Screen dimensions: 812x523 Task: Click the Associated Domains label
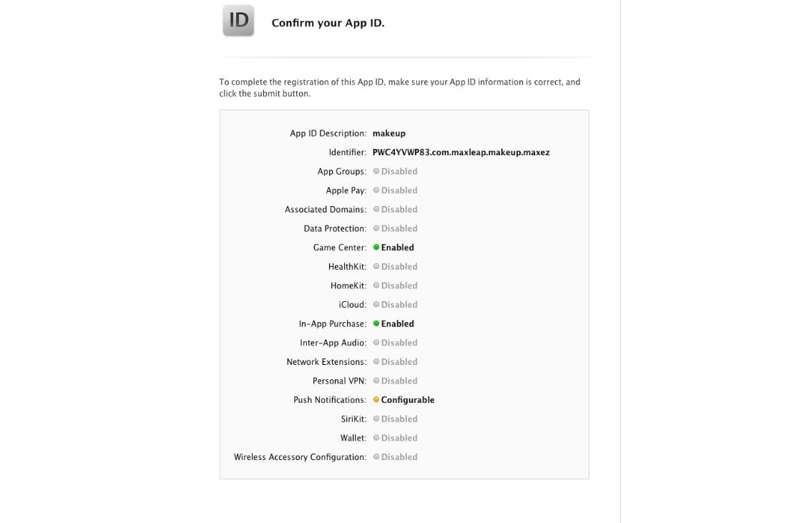point(326,210)
